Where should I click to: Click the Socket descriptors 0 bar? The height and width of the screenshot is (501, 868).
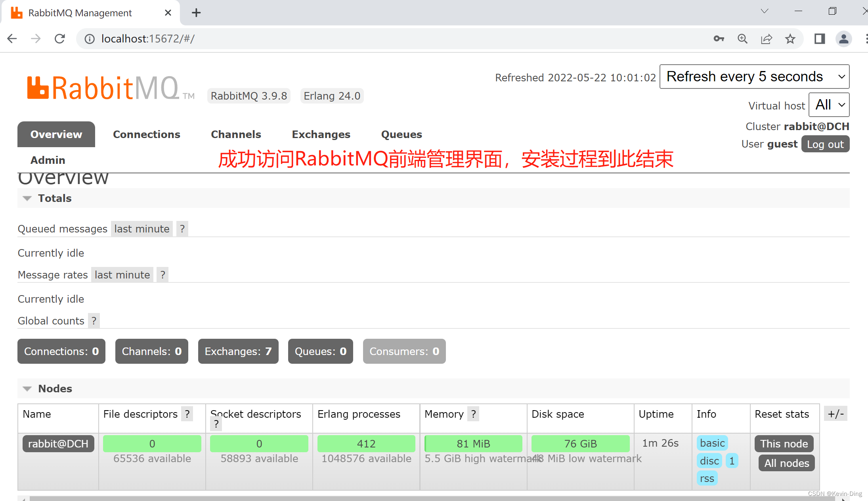pos(259,443)
